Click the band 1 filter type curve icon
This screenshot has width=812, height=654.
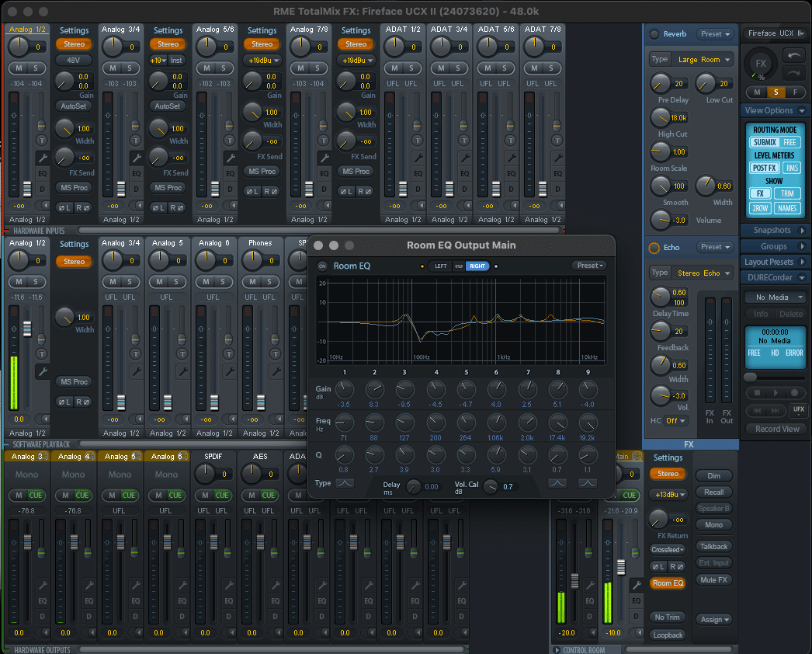345,483
